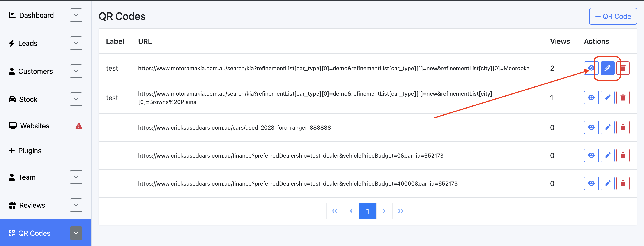Click eye icon for ford-ranger-888888 row
The width and height of the screenshot is (644, 246).
pyautogui.click(x=591, y=127)
